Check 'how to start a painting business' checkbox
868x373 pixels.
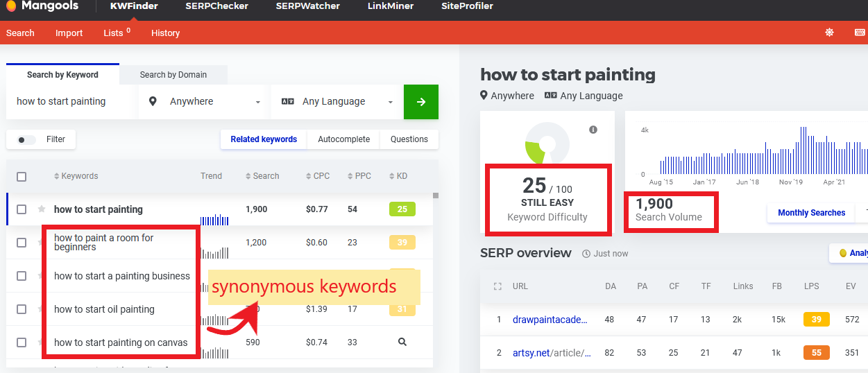(x=22, y=276)
